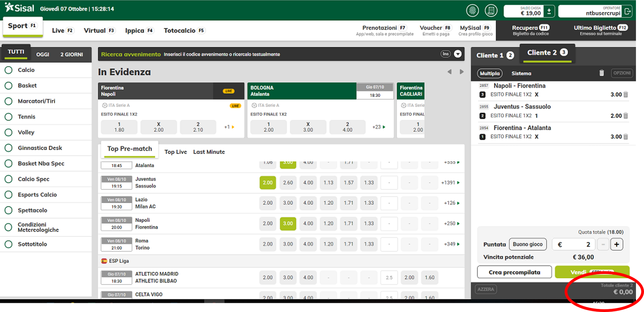Click the saldo cassa plus-minus button

(x=549, y=11)
